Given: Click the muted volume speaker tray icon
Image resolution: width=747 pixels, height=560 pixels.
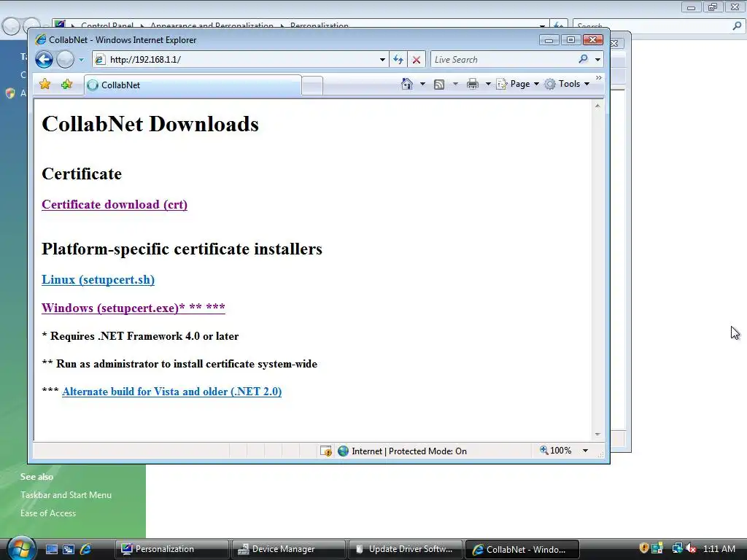Looking at the screenshot, I should [x=691, y=548].
